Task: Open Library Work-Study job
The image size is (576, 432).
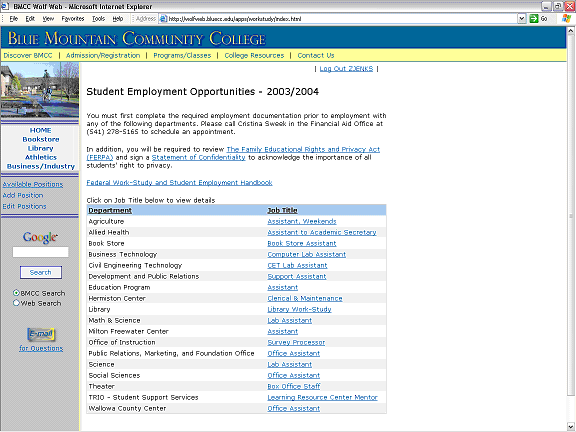Action: 299,310
